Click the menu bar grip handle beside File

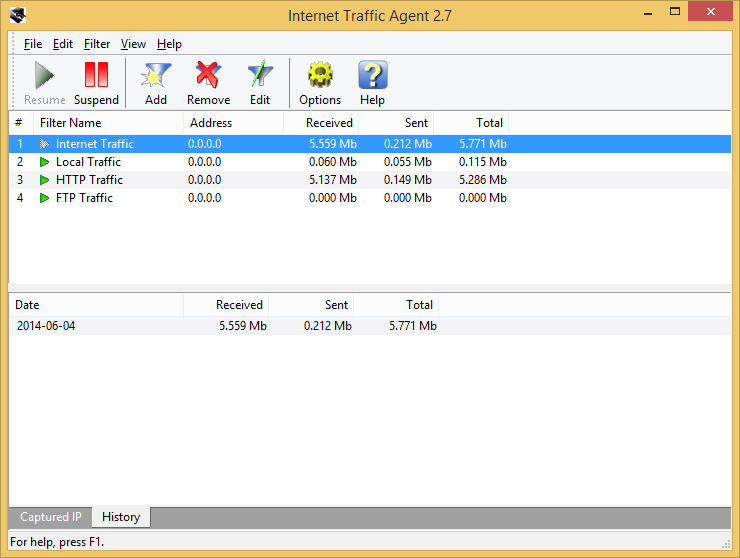point(14,43)
